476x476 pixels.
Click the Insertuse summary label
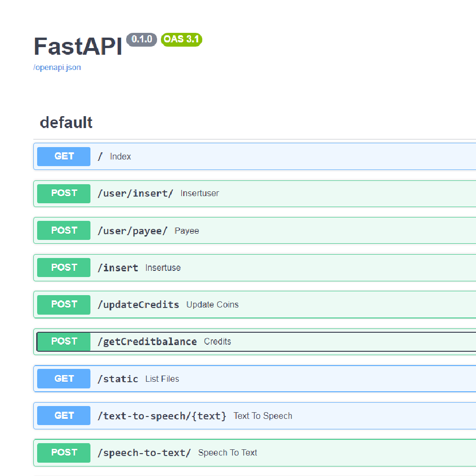[x=163, y=268]
